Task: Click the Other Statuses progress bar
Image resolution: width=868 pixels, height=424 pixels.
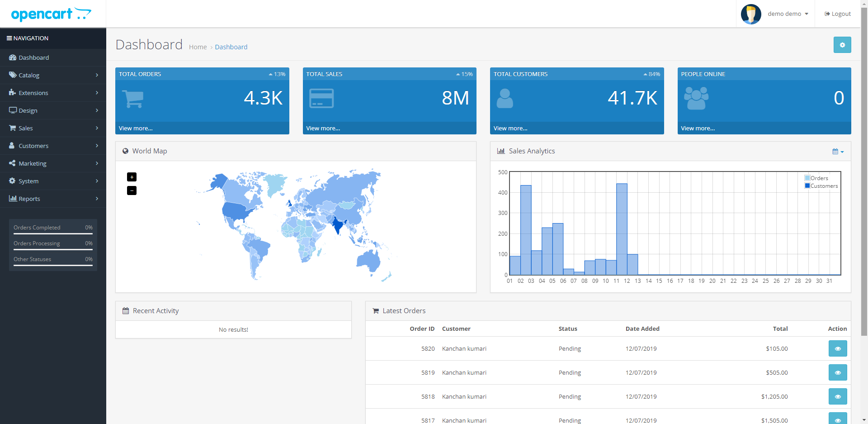Action: [53, 265]
